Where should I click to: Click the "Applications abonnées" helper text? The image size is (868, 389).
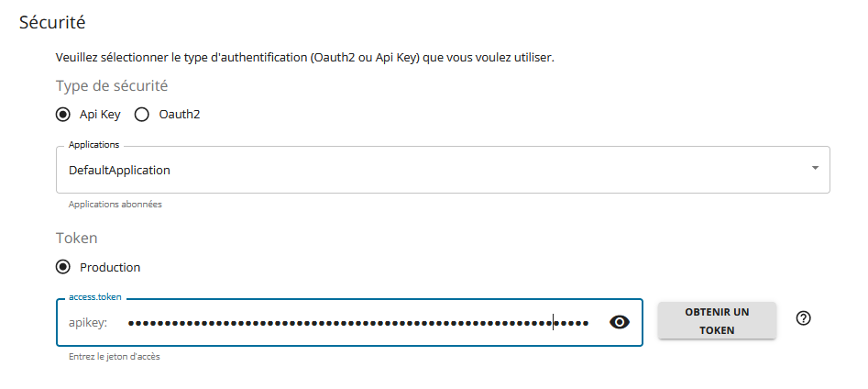(115, 204)
